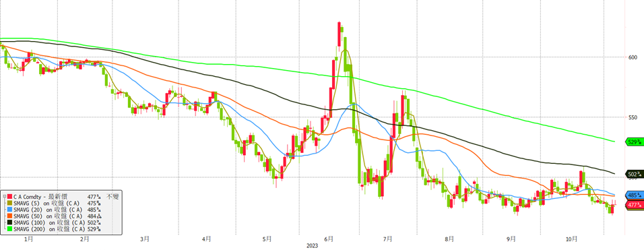
Task: Click the red C A Comdty color swatch
Action: [9, 197]
